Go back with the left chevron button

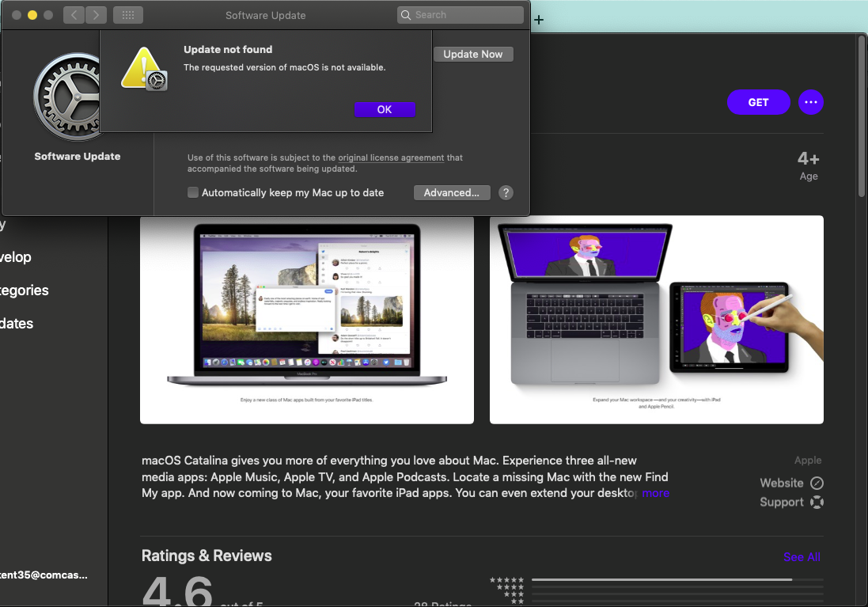[x=74, y=15]
